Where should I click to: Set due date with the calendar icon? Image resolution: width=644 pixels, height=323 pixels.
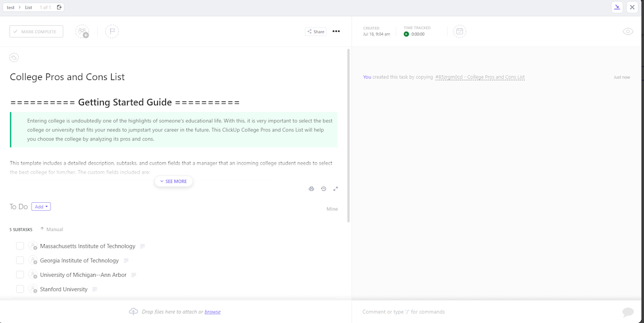click(x=459, y=32)
